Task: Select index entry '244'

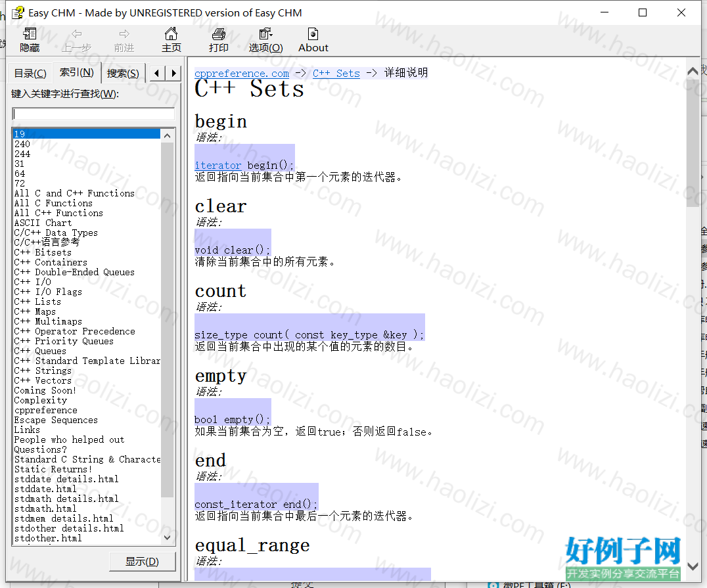Action: (22, 154)
